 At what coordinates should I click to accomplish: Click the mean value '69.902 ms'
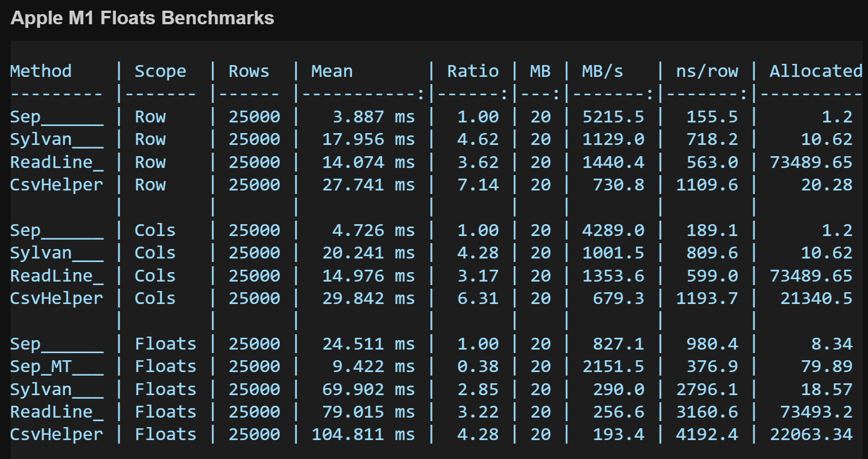click(x=368, y=389)
